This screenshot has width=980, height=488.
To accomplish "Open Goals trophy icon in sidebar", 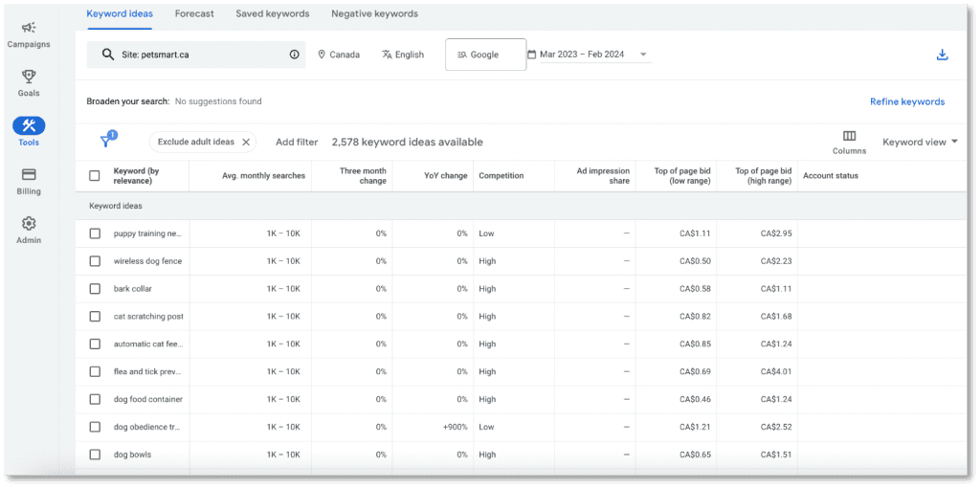I will (x=29, y=77).
